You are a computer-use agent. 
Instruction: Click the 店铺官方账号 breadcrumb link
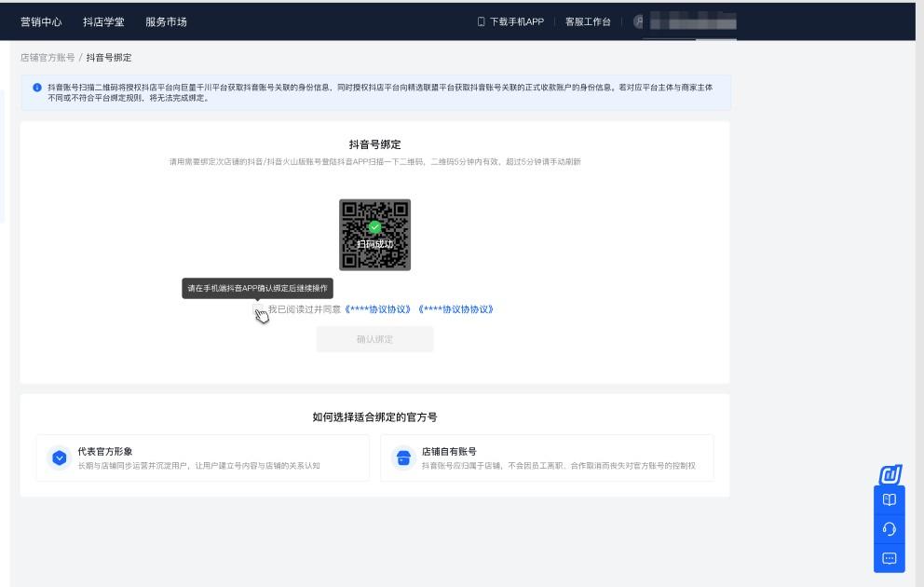(49, 55)
